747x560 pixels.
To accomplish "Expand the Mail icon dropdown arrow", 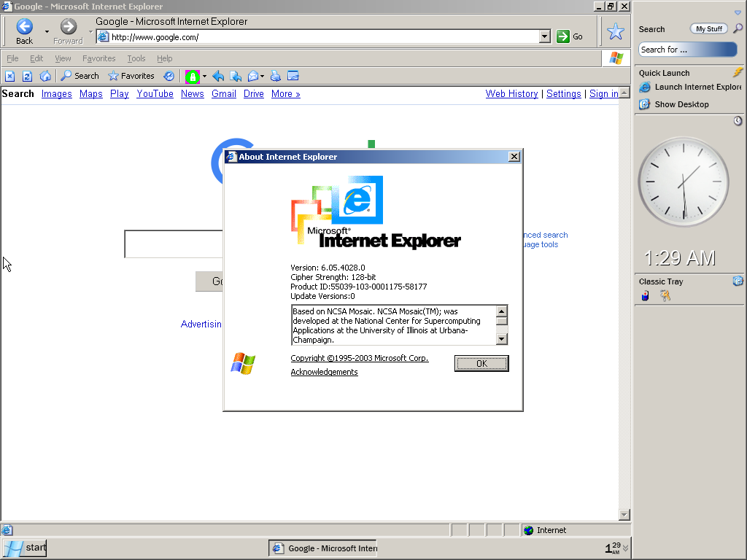I will [x=262, y=76].
